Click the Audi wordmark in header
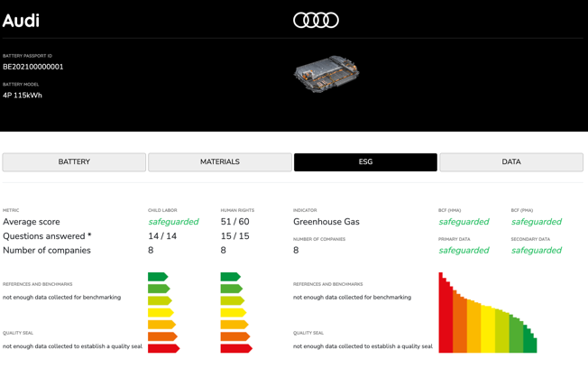 pos(21,21)
